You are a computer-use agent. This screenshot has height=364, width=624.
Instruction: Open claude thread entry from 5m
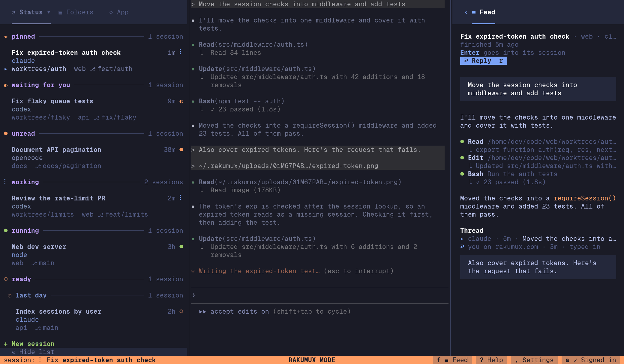click(x=538, y=239)
